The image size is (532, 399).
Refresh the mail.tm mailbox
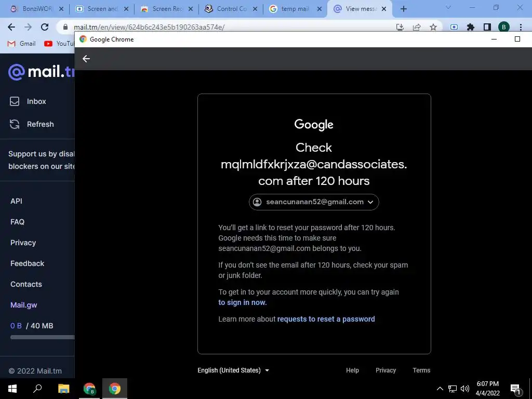(32, 124)
